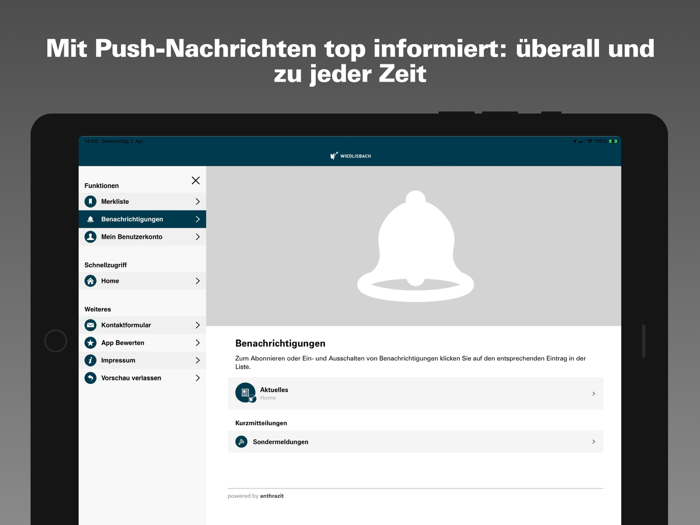Screen dimensions: 700x525
Task: Tap the battery icon in status bar
Action: click(613, 141)
